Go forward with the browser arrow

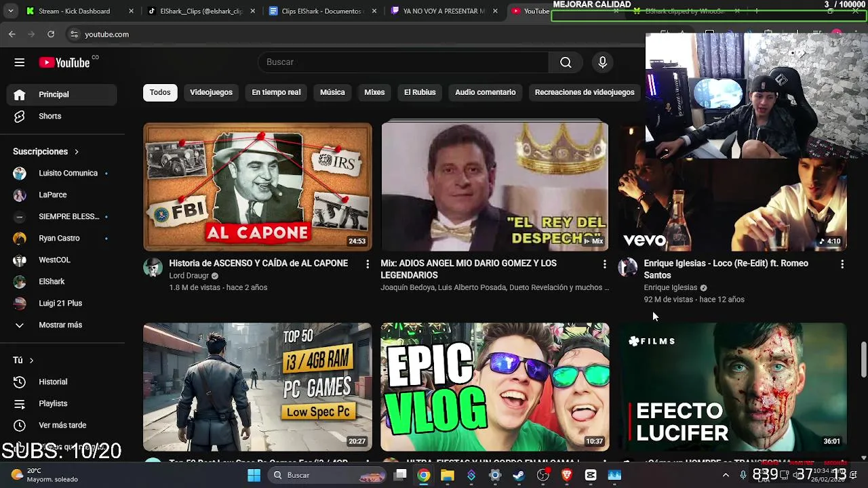[32, 34]
